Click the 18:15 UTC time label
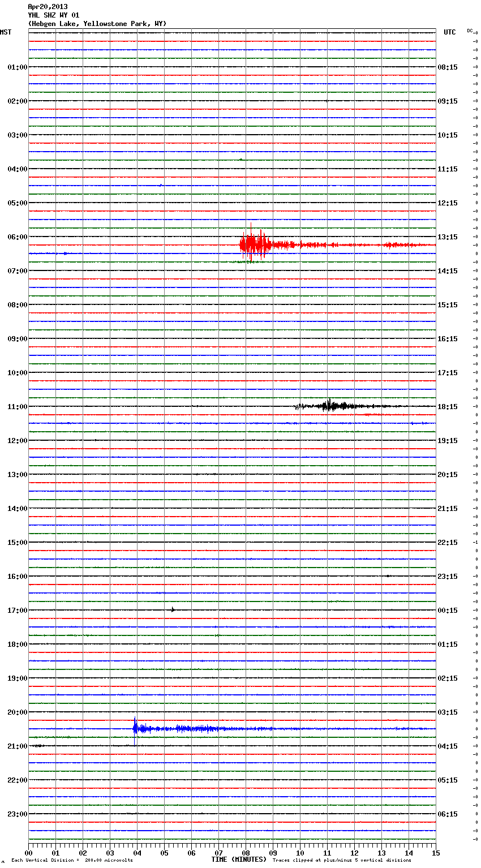 (448, 407)
